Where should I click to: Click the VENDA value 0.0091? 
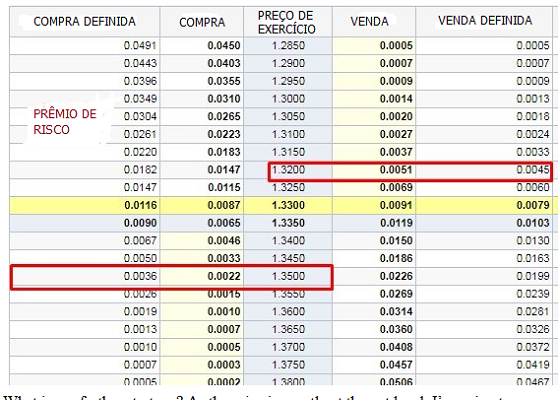coord(396,205)
